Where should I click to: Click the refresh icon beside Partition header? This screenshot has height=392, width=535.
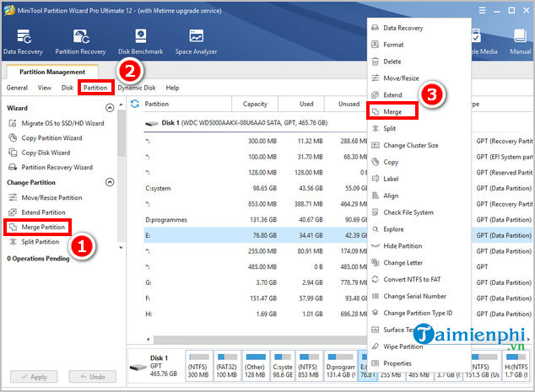point(135,104)
